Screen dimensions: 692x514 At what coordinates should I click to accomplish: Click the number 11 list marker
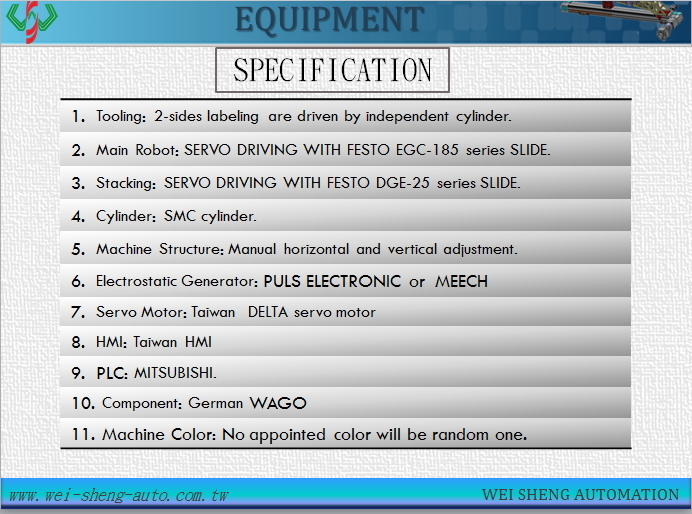(84, 434)
